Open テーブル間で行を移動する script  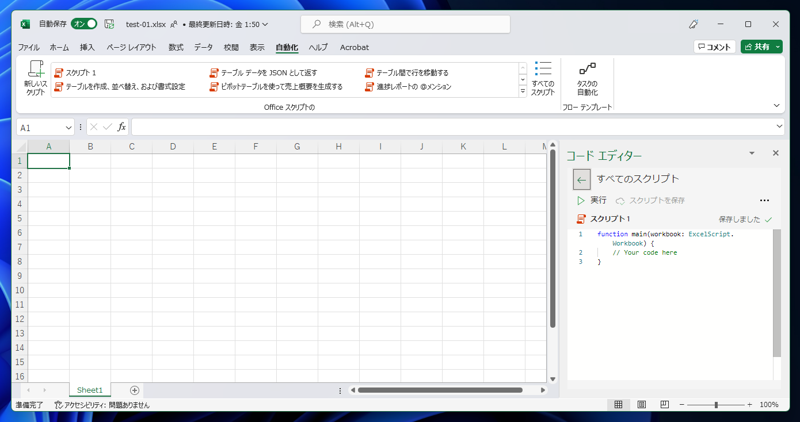(x=407, y=73)
